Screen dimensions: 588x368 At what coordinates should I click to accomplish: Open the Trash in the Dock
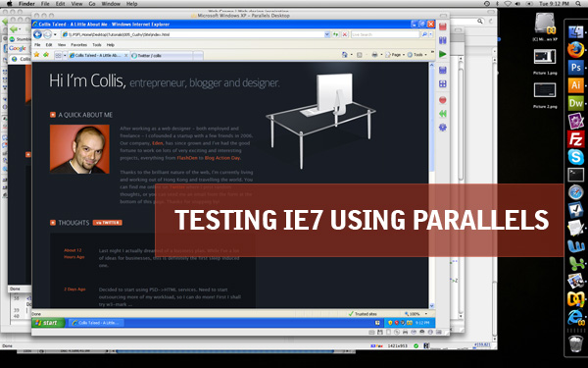click(575, 343)
